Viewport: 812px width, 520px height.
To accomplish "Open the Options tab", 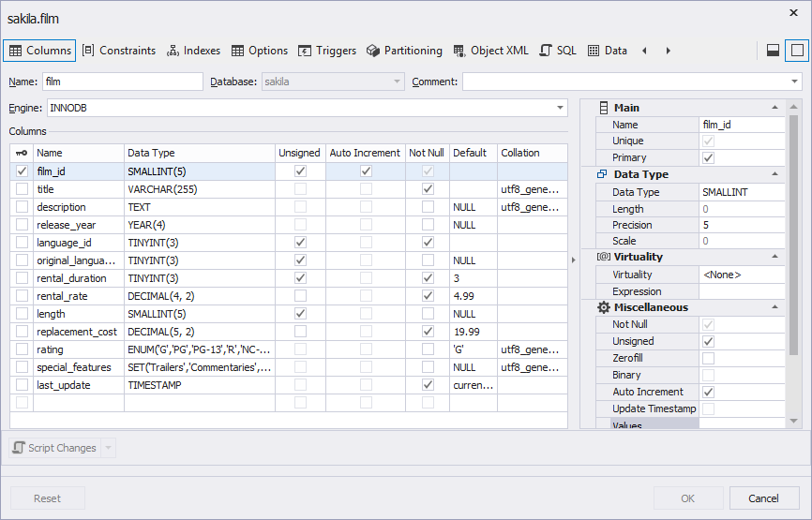I will [260, 51].
